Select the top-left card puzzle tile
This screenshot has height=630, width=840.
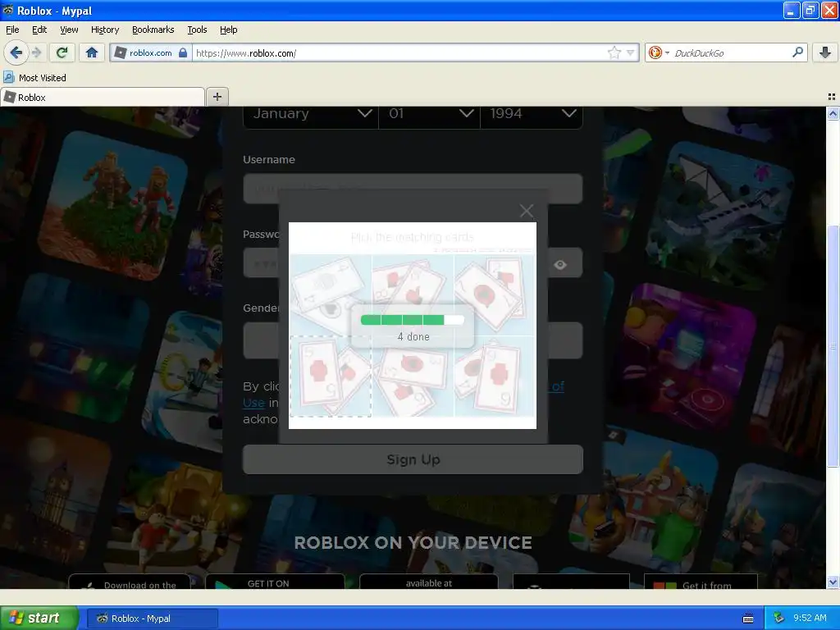(x=331, y=295)
